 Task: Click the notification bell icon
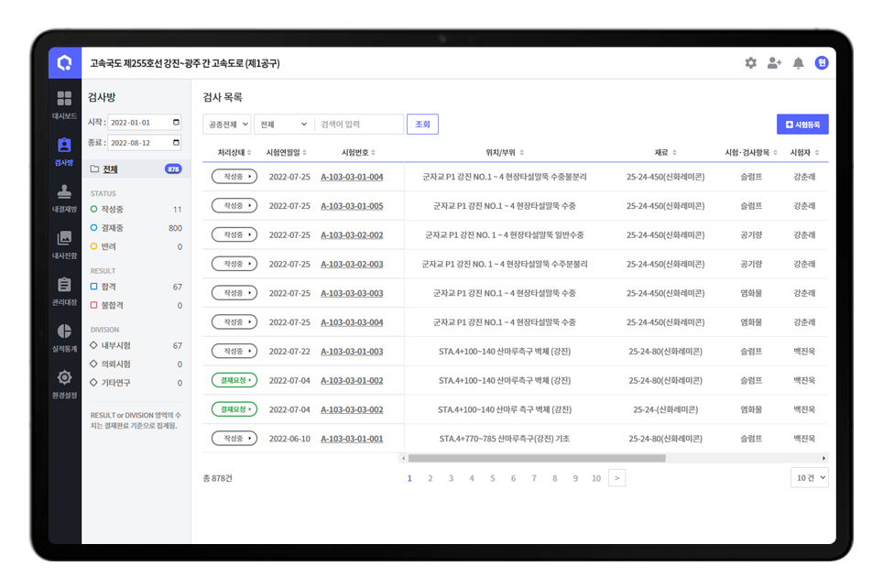[798, 63]
